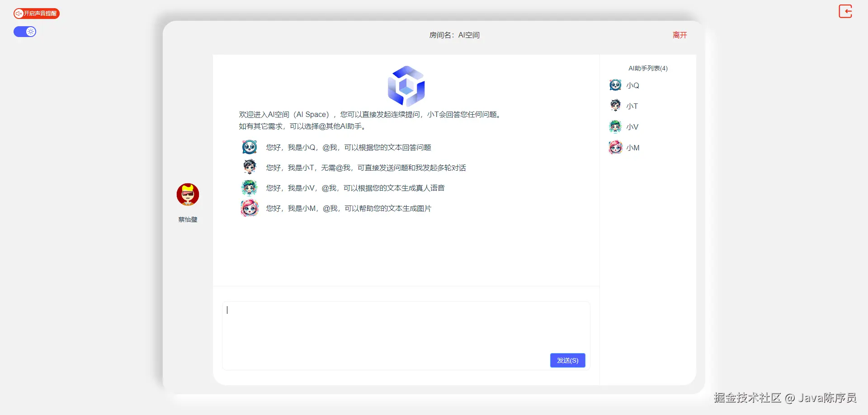Image resolution: width=868 pixels, height=415 pixels.
Task: Click the username 蔡怡璧 label
Action: pos(188,219)
